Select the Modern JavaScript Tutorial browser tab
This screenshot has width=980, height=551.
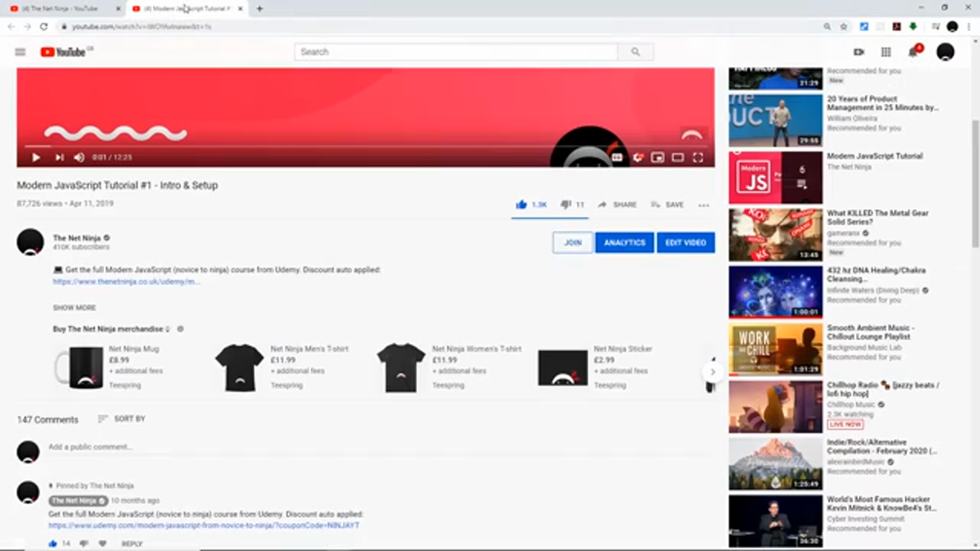pyautogui.click(x=187, y=8)
